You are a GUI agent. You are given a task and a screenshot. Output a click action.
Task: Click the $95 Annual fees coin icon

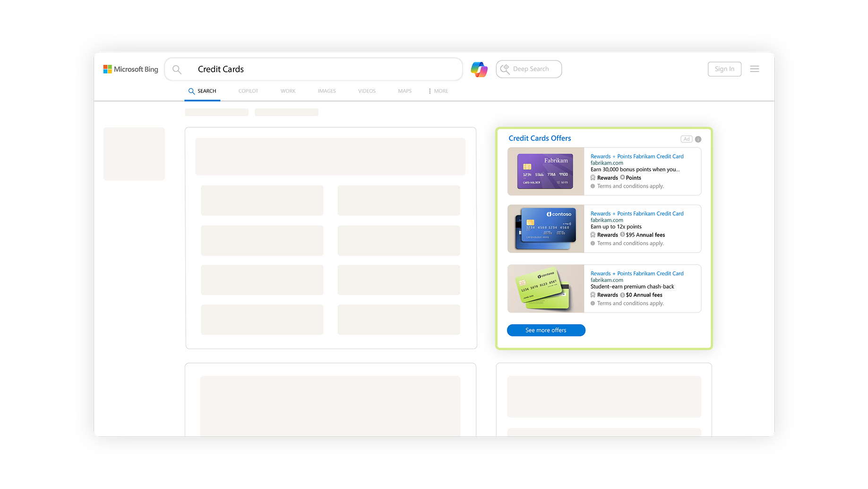click(622, 235)
